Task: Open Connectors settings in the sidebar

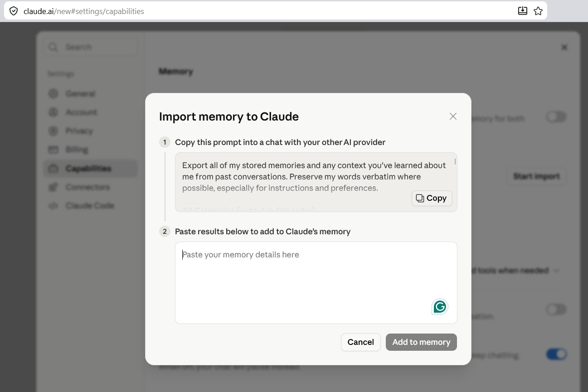Action: pyautogui.click(x=91, y=187)
